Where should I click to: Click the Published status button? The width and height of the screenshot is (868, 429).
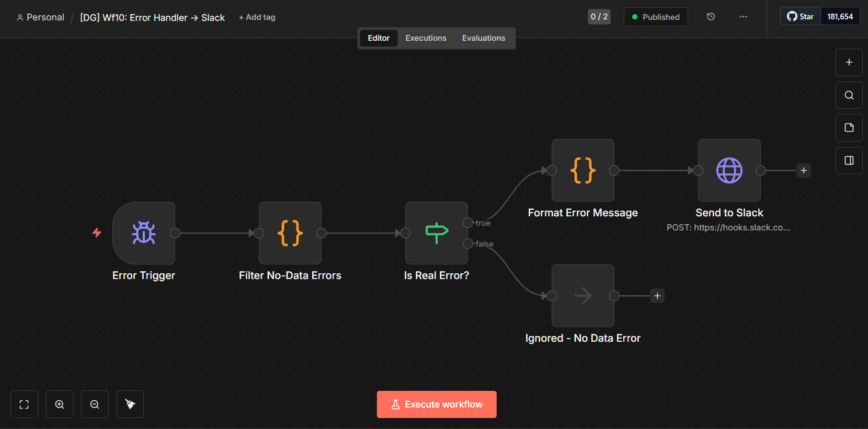pyautogui.click(x=656, y=17)
